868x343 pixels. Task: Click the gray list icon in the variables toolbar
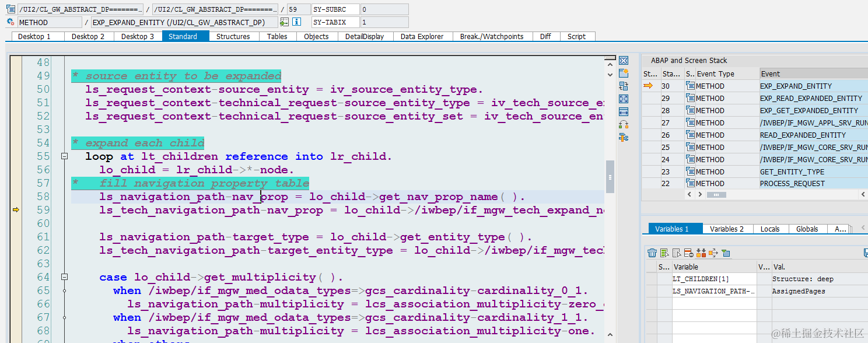tap(677, 253)
